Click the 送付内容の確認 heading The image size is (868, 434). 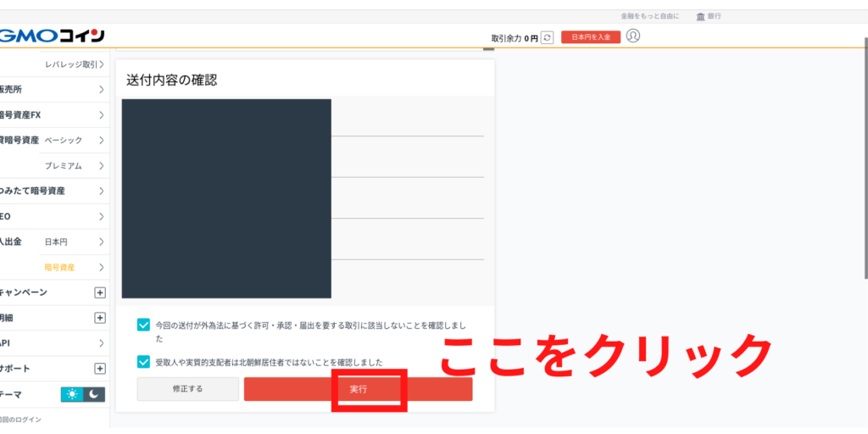coord(171,81)
